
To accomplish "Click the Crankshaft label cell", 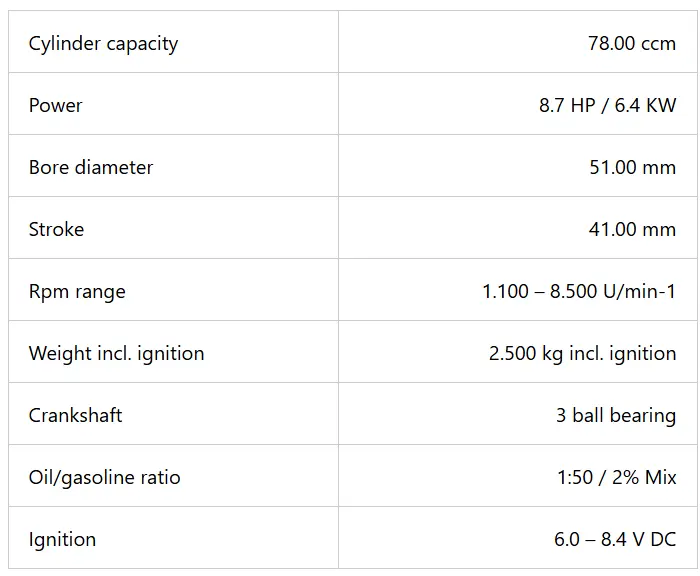I will (75, 415).
